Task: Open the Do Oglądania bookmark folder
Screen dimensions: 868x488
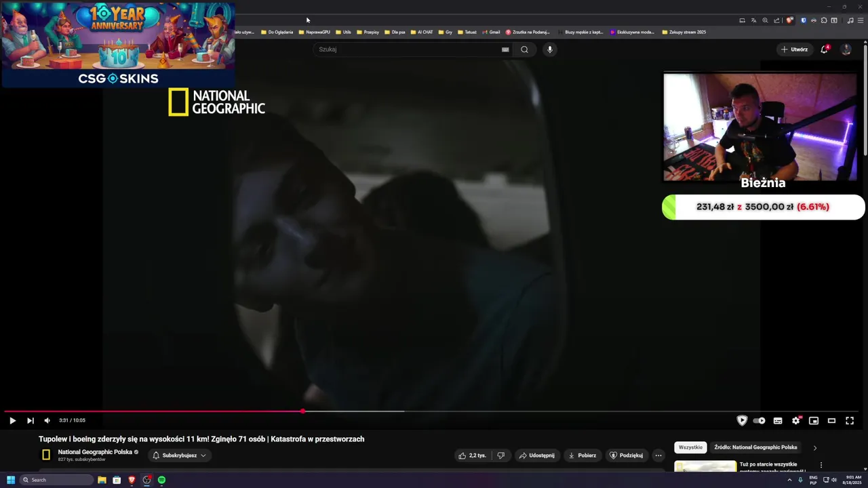Action: pos(277,32)
